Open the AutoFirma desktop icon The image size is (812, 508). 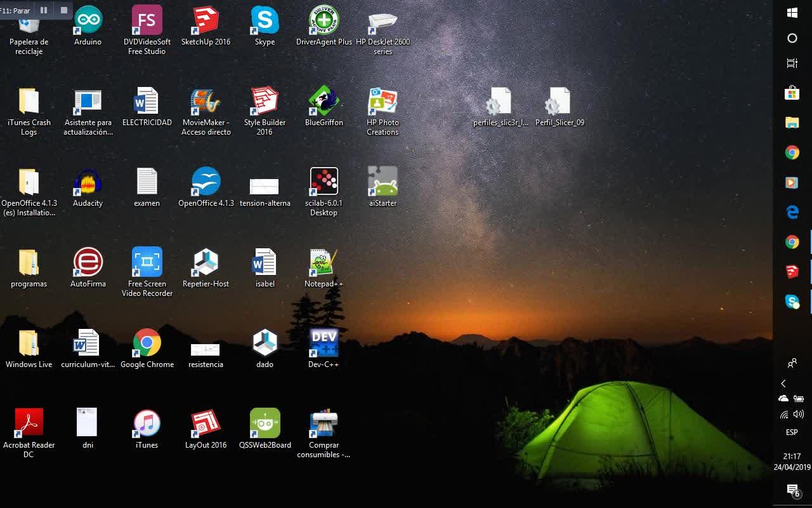88,268
